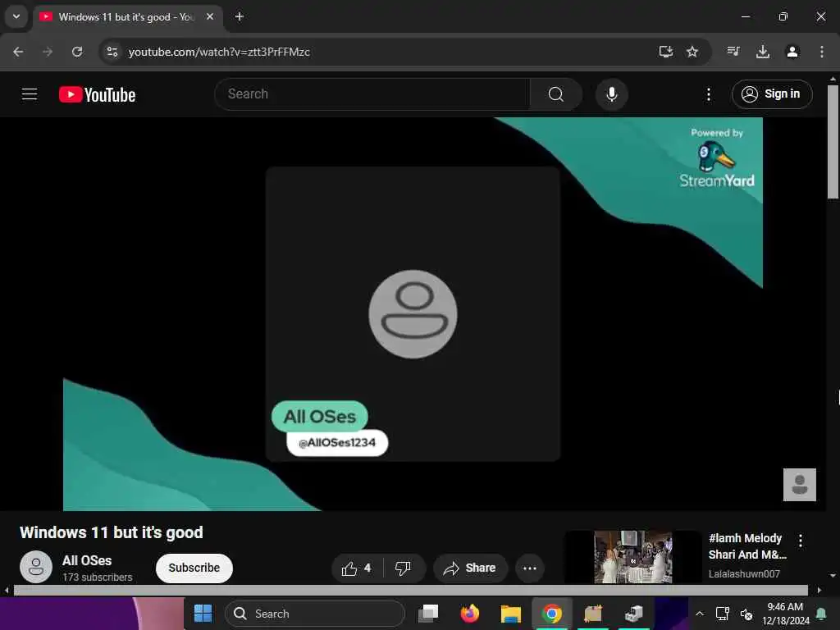The image size is (840, 630).
Task: Open notifications bell in tray
Action: click(x=820, y=614)
